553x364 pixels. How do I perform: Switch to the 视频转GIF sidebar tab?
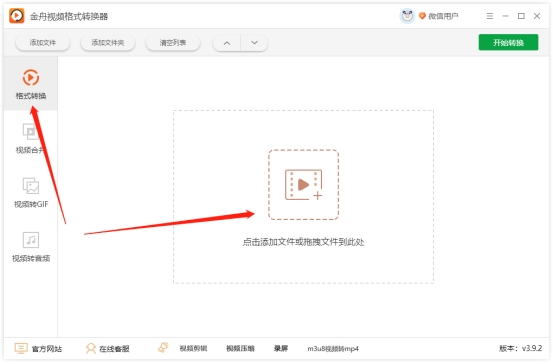coord(31,193)
